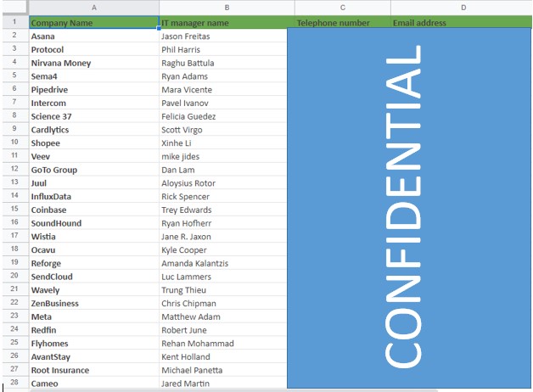This screenshot has width=533, height=392.
Task: Click the Company Name header cell
Action: (x=94, y=22)
